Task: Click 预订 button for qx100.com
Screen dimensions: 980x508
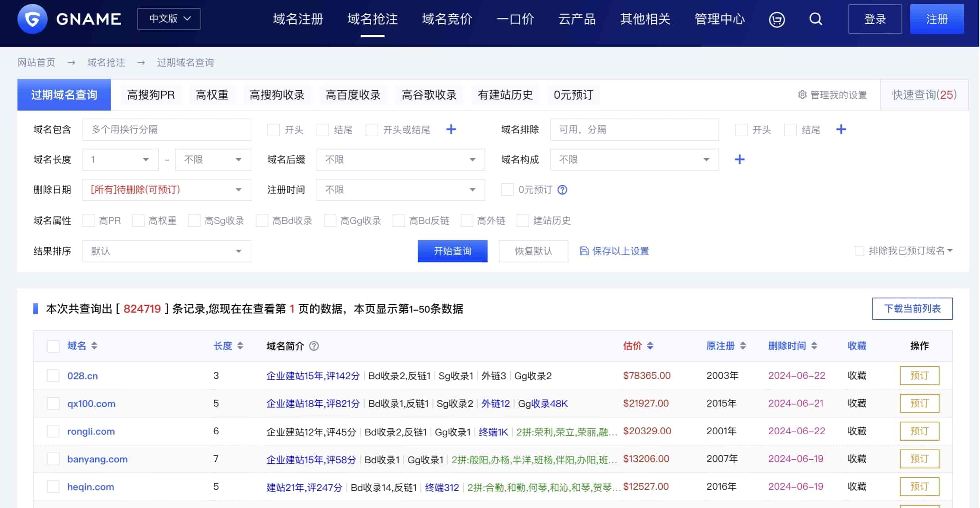Action: (x=919, y=403)
